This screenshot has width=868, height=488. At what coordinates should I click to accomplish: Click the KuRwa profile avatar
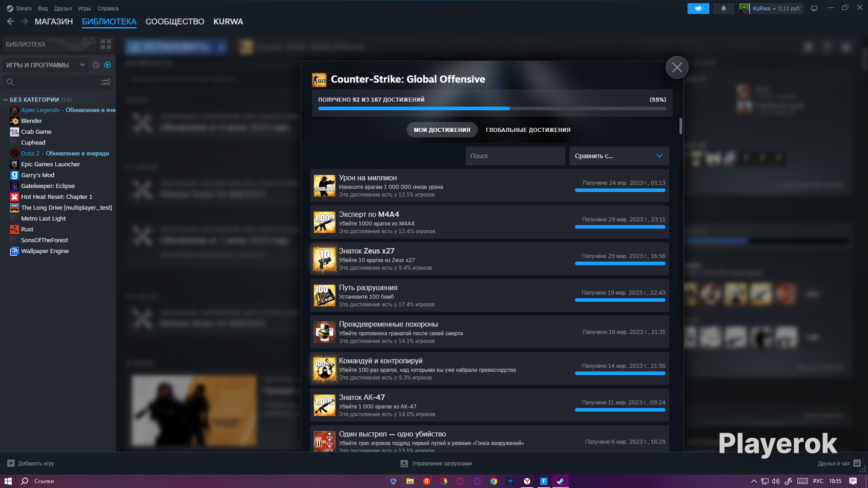744,8
